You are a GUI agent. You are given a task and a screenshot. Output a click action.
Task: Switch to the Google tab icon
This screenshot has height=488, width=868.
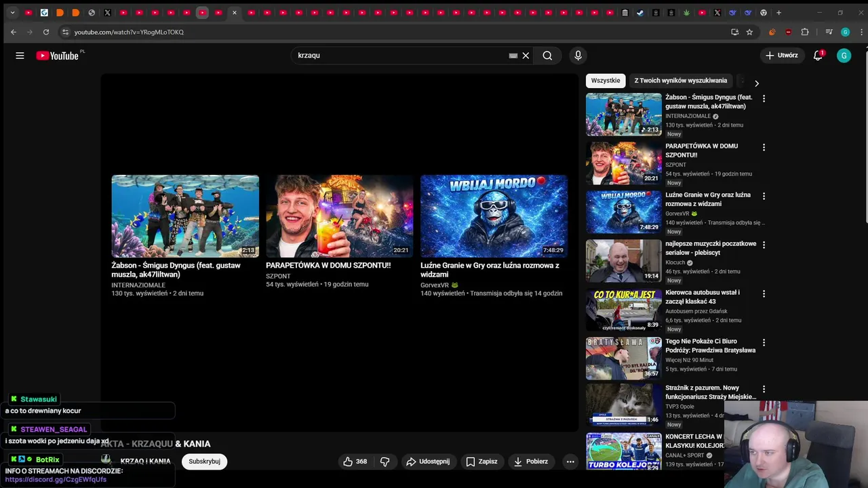click(x=764, y=12)
